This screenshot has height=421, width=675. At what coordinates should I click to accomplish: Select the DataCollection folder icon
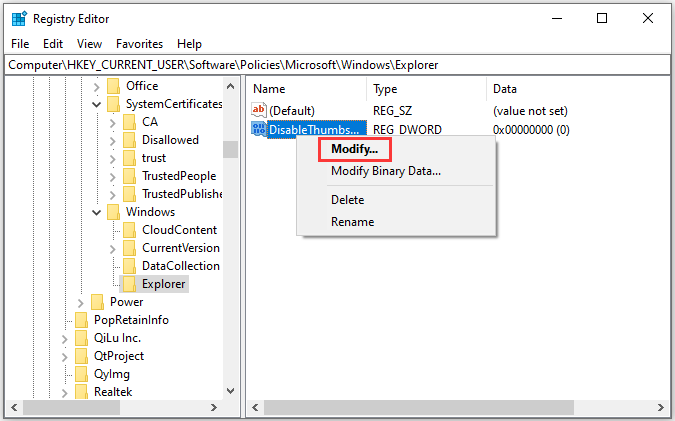[130, 266]
